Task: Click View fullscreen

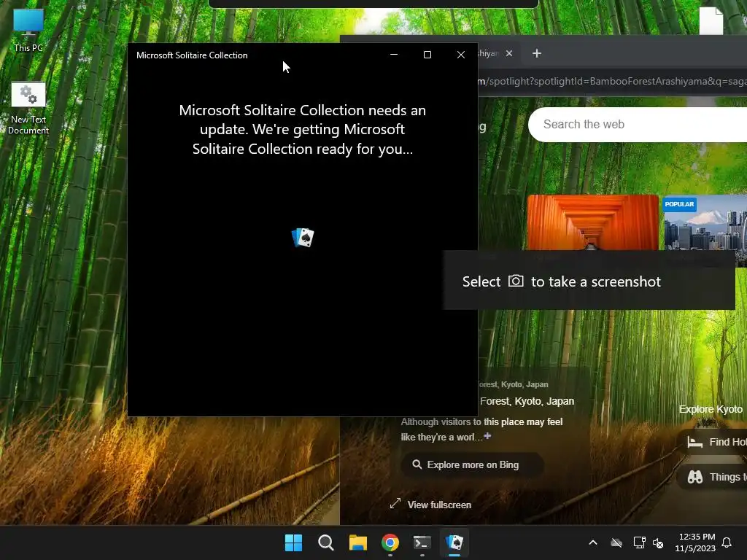Action: click(430, 505)
